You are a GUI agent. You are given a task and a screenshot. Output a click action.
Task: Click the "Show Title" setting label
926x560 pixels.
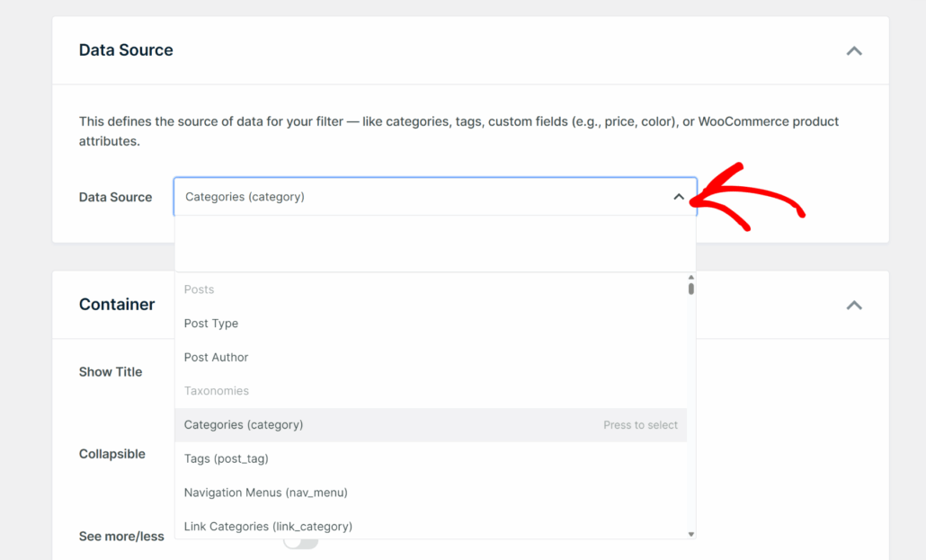(110, 371)
